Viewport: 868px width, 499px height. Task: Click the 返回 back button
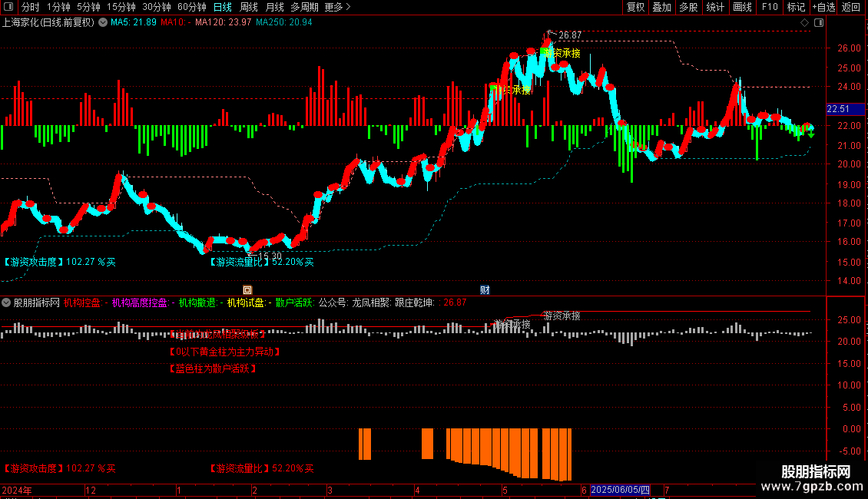point(851,7)
